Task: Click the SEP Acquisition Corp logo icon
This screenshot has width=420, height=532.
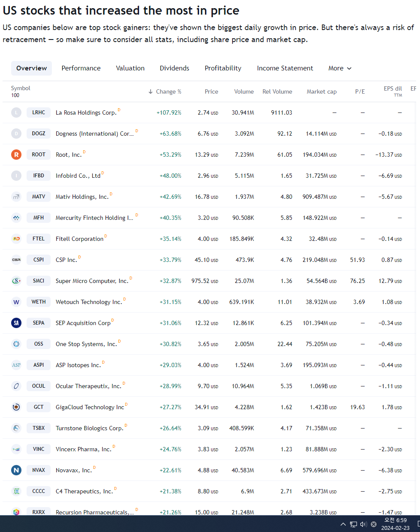Action: [16, 323]
